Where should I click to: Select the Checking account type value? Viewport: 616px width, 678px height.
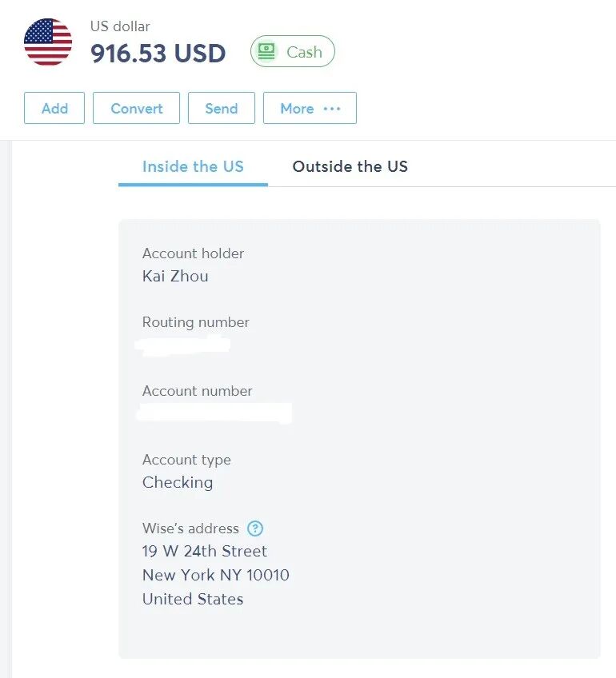pyautogui.click(x=178, y=483)
